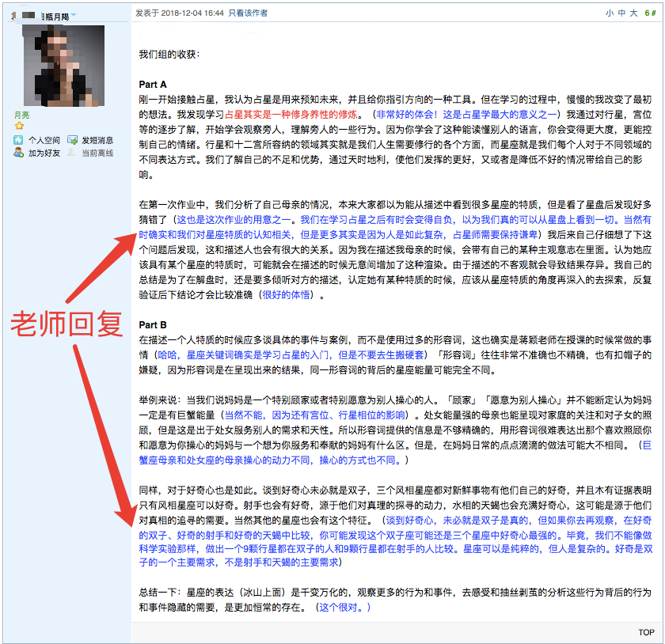The height and width of the screenshot is (644, 665).
Task: Choose the 加为好友 text link
Action: (x=44, y=153)
